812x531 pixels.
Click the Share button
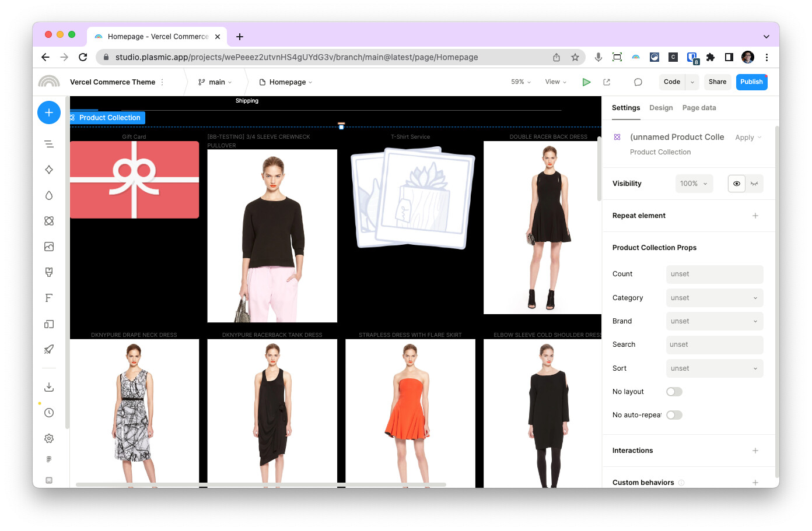click(x=717, y=82)
